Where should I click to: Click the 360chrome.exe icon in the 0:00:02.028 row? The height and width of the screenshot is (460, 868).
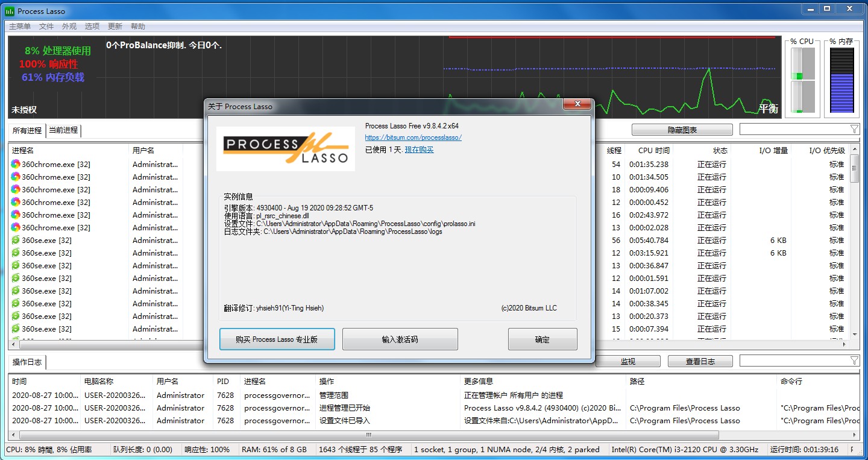click(16, 227)
